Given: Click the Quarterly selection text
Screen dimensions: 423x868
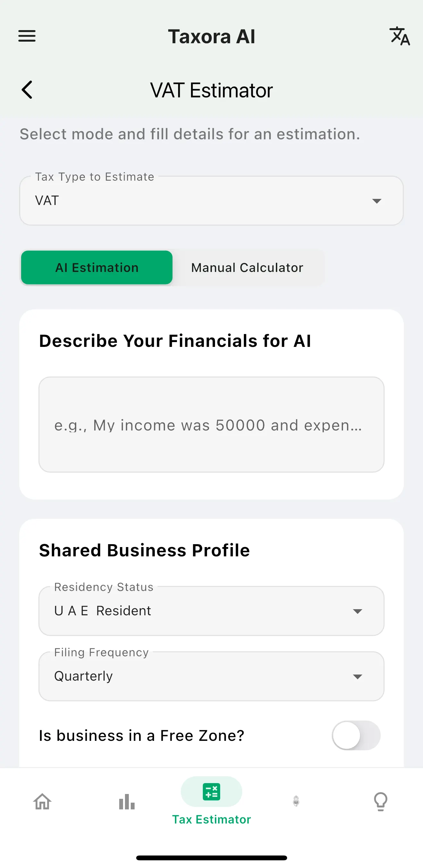Looking at the screenshot, I should click(x=84, y=676).
